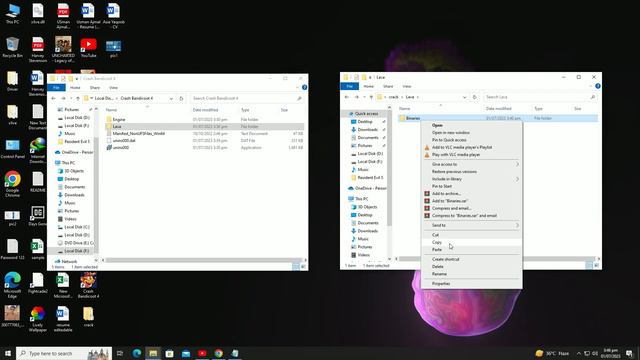Open address history dropdown in Lava window
Screen dimensions: 640x360
pyautogui.click(x=464, y=97)
